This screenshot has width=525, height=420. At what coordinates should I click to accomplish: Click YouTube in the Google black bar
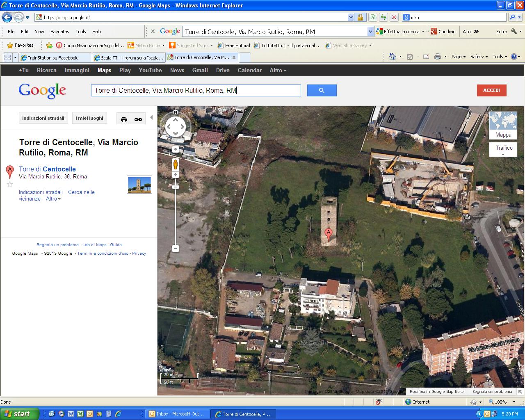150,70
